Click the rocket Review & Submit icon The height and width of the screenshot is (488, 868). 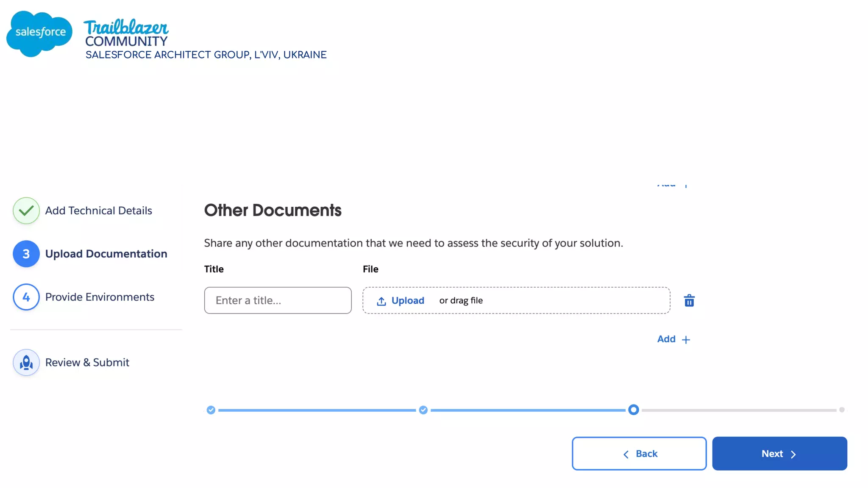(26, 363)
